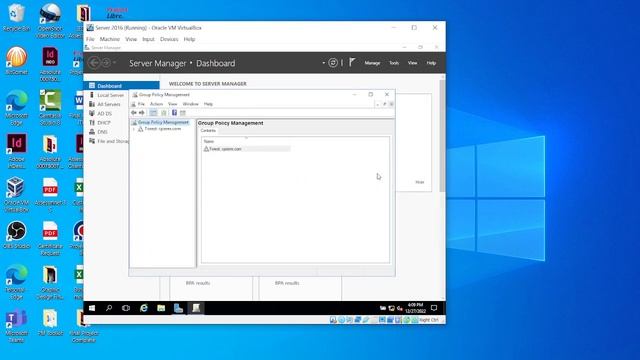Open the Action Center notification icon
This screenshot has width=640, height=360.
pyautogui.click(x=434, y=308)
